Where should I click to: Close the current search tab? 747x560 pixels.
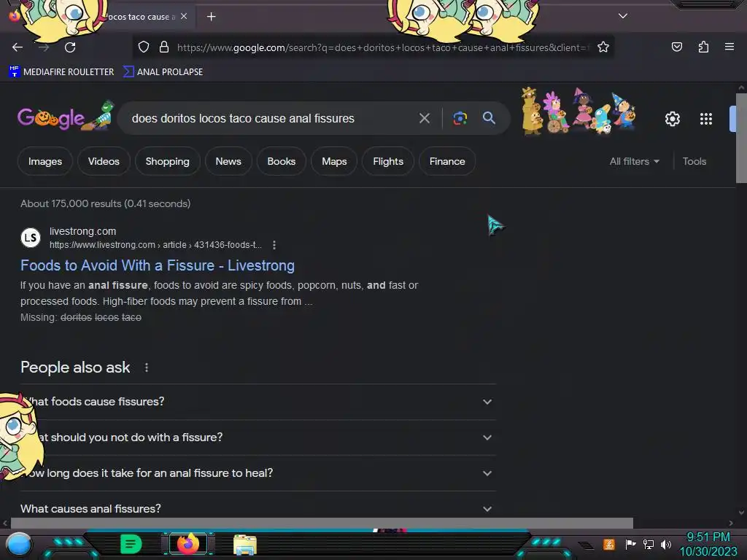pyautogui.click(x=184, y=16)
